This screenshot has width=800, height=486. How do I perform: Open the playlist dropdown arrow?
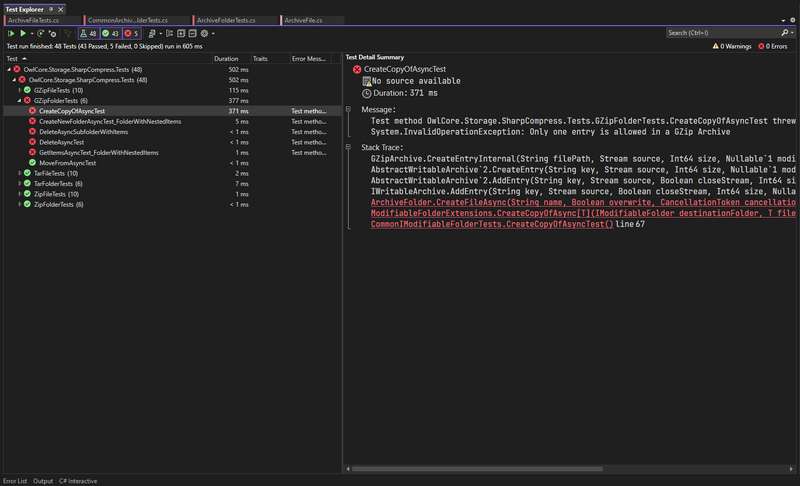(x=161, y=33)
